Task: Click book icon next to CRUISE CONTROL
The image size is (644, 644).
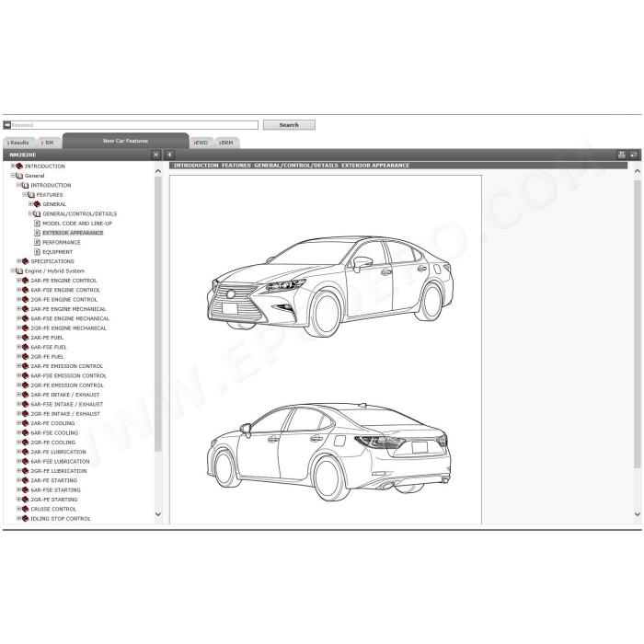Action: click(x=25, y=509)
